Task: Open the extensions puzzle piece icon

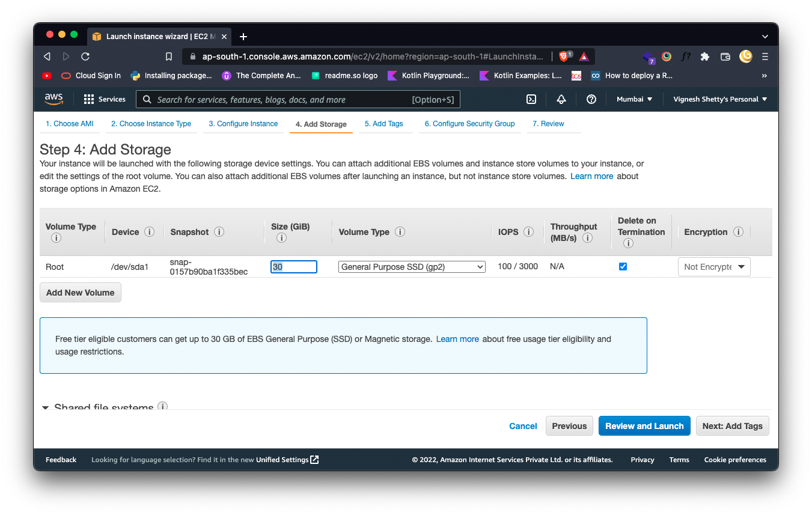Action: point(705,56)
